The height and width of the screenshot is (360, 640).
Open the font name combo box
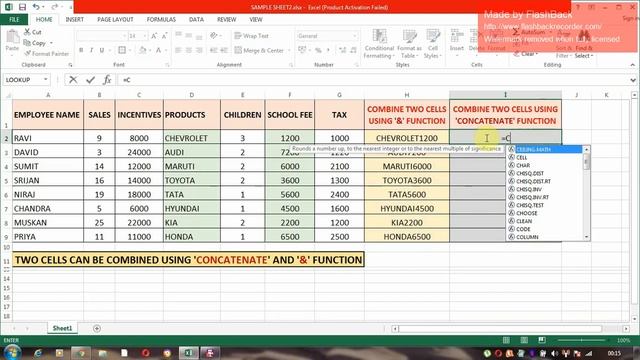pyautogui.click(x=101, y=36)
